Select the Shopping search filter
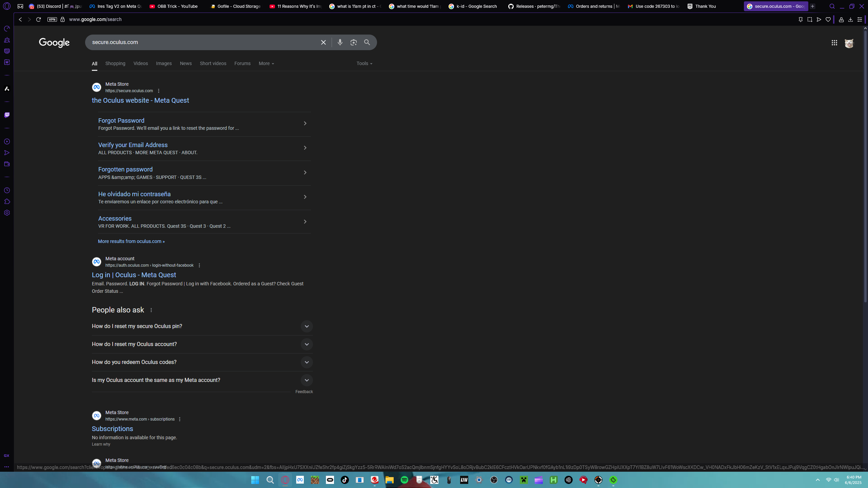The height and width of the screenshot is (488, 868). (x=115, y=63)
